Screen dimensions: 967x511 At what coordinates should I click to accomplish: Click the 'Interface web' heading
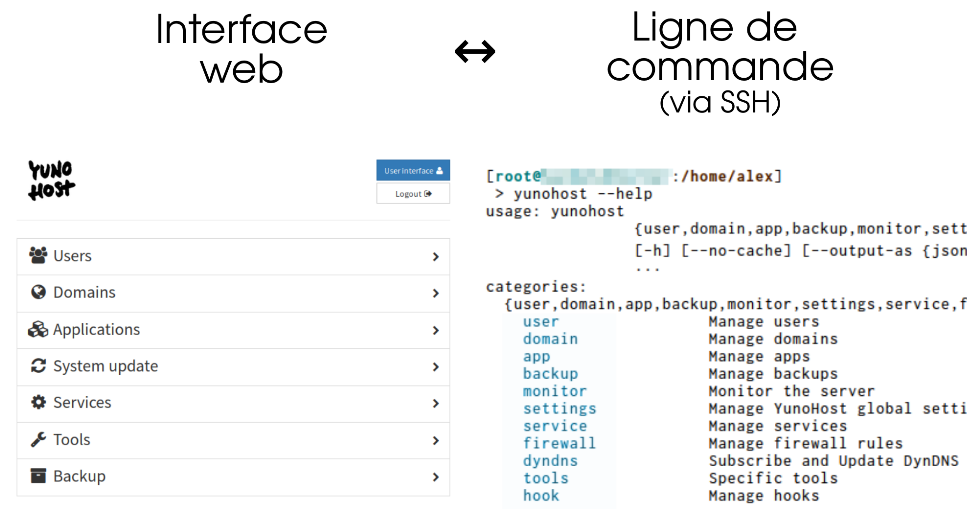(x=241, y=49)
